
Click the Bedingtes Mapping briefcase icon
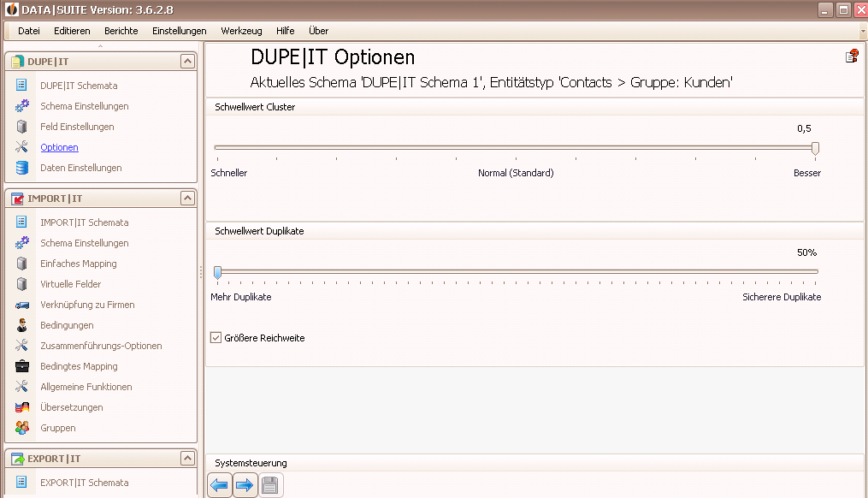coord(22,366)
